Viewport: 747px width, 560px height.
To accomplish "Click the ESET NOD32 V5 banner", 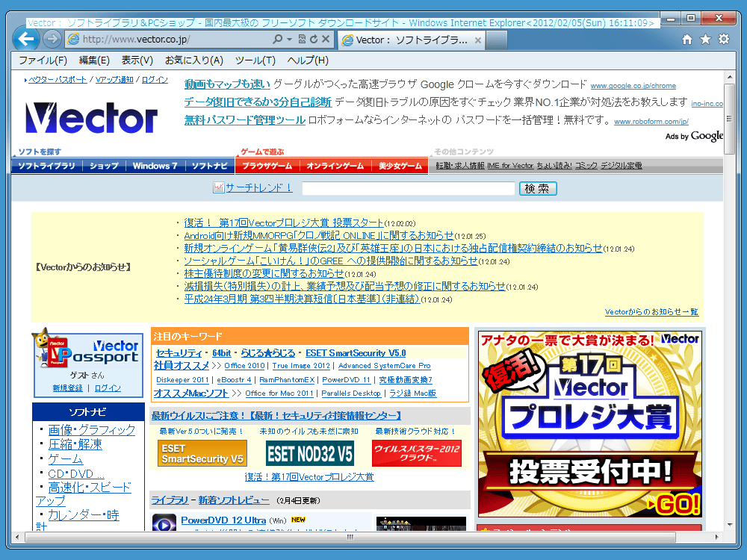I will 310,453.
